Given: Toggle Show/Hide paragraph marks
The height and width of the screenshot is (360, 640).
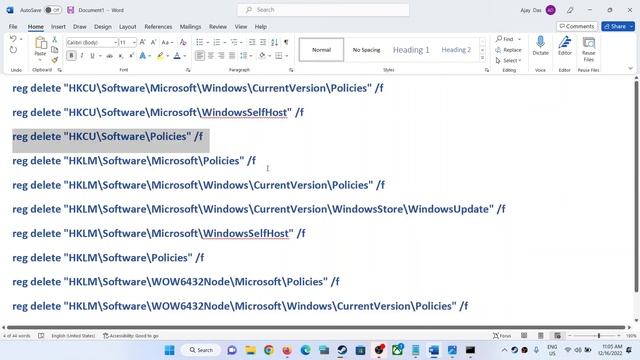Looking at the screenshot, I should point(286,42).
